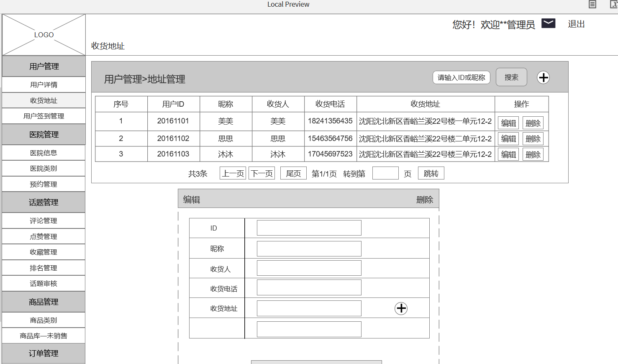The height and width of the screenshot is (364, 618).
Task: Open 用户签到管理 in sidebar
Action: 44,116
